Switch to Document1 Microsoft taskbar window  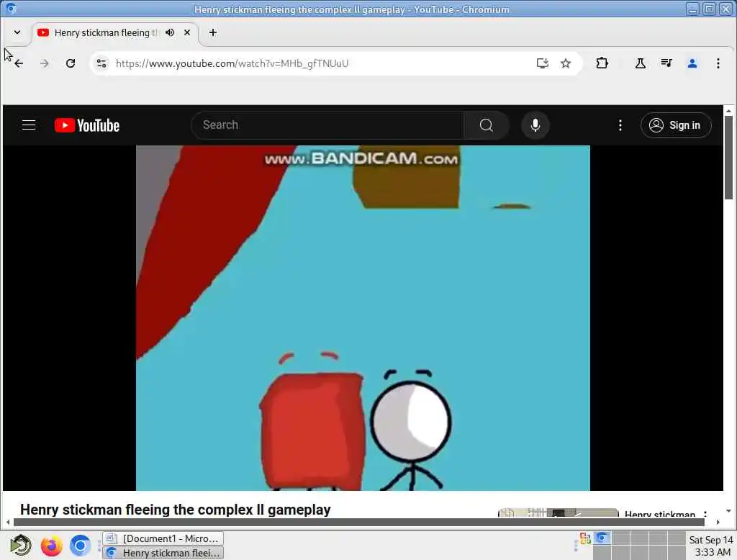[163, 538]
